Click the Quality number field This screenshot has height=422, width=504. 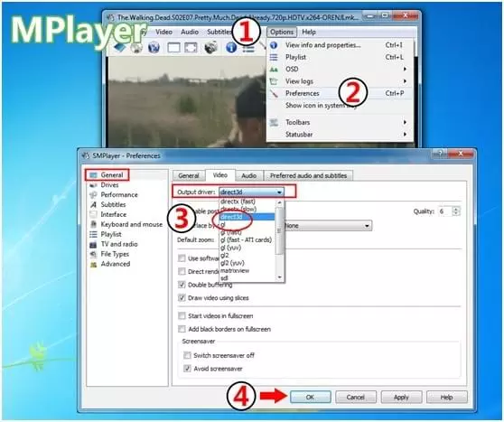pyautogui.click(x=445, y=211)
